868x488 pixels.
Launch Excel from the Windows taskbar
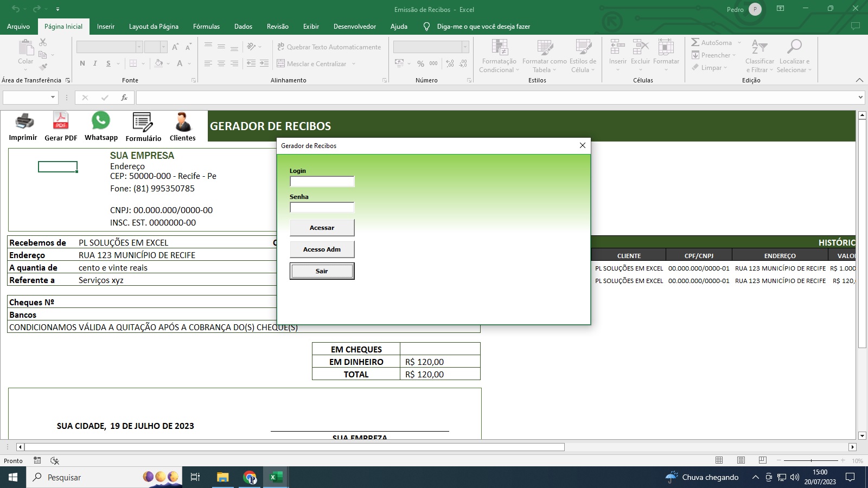pos(276,477)
